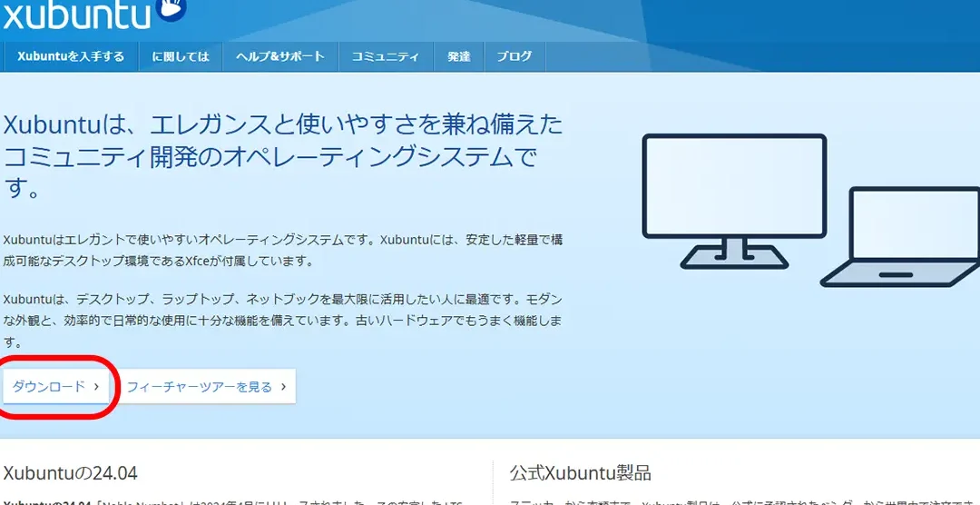Click the Xubuntuの24.04 heading
980x505 pixels.
click(70, 472)
